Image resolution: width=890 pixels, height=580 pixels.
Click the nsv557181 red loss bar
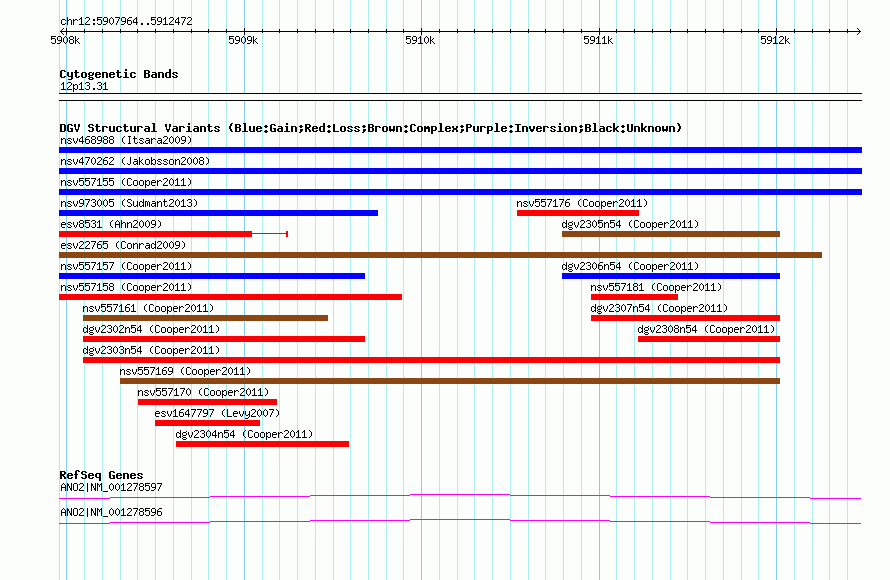click(635, 297)
